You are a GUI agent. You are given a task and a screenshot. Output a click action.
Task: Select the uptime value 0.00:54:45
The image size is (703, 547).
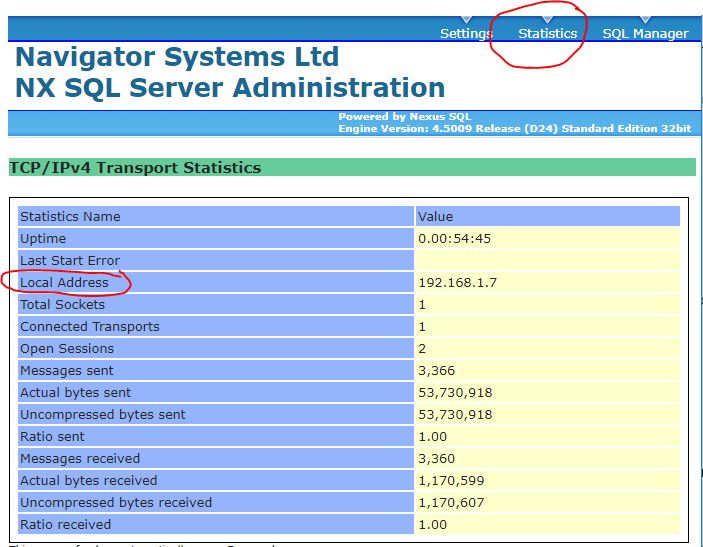(x=455, y=239)
